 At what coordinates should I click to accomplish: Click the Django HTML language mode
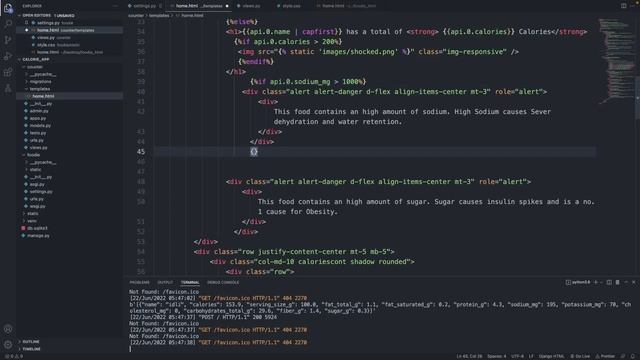[551, 356]
